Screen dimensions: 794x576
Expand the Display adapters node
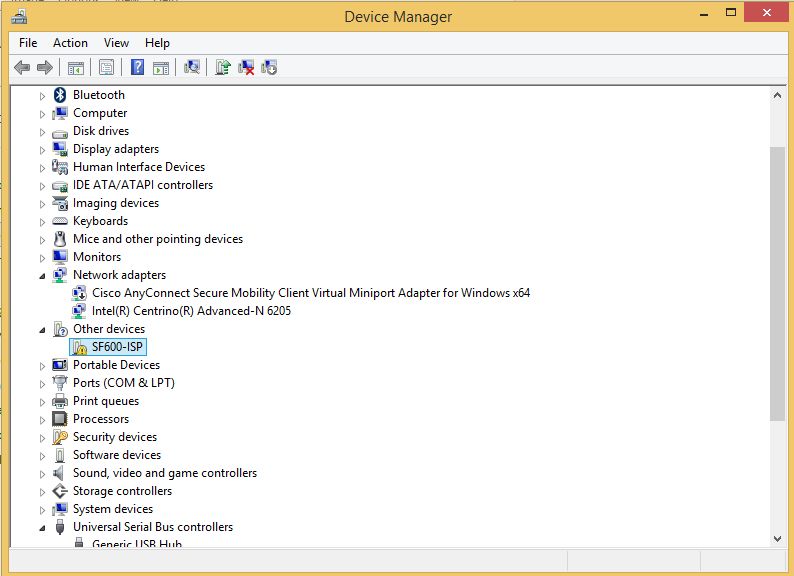tap(42, 149)
